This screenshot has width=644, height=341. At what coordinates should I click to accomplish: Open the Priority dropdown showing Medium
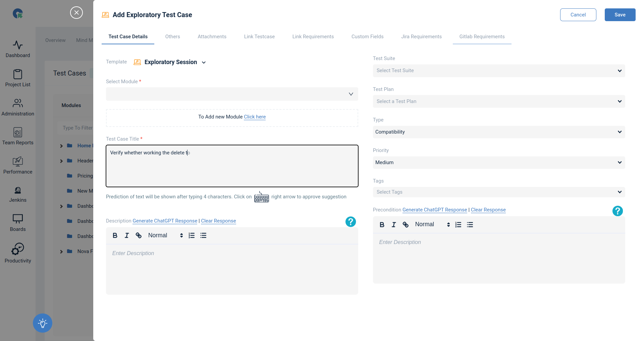click(499, 162)
